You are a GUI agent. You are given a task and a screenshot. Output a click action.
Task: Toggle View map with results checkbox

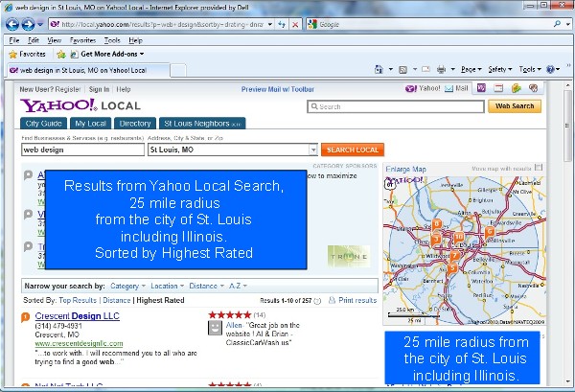coord(540,168)
